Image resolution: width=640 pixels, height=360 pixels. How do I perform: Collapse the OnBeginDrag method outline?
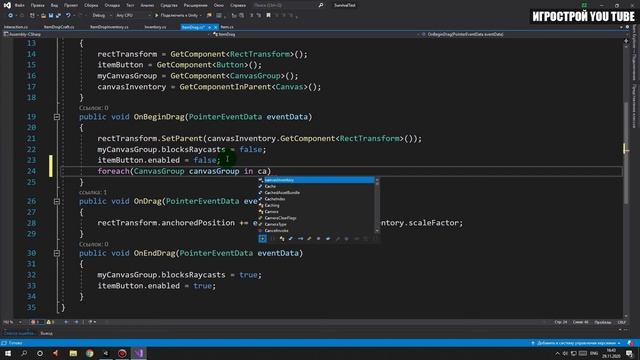[57, 117]
